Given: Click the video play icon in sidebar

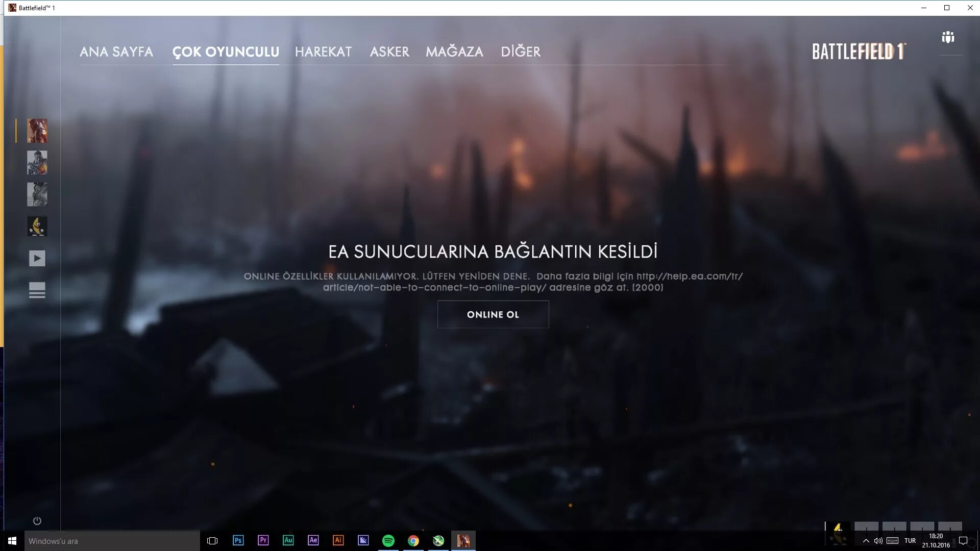Looking at the screenshot, I should [x=37, y=258].
